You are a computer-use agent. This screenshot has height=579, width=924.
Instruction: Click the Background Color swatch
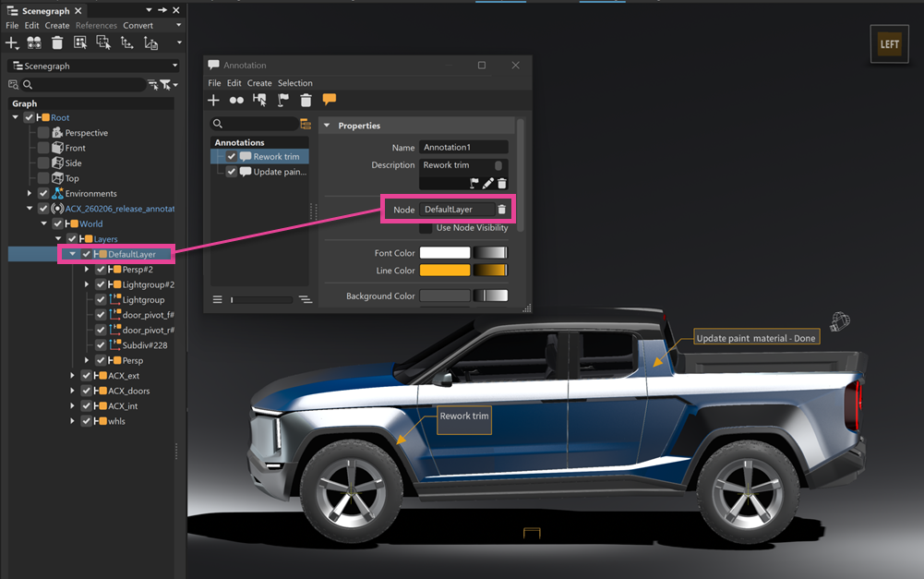[x=445, y=296]
